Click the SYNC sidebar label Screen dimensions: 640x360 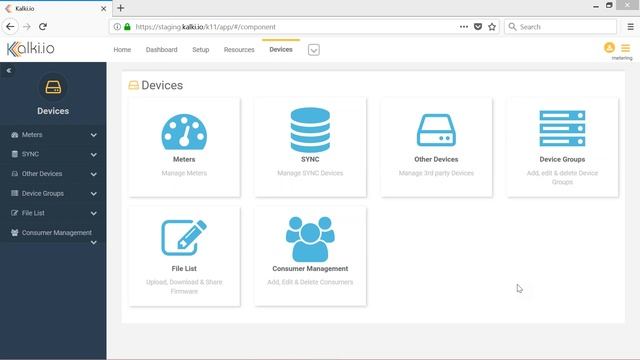30,154
